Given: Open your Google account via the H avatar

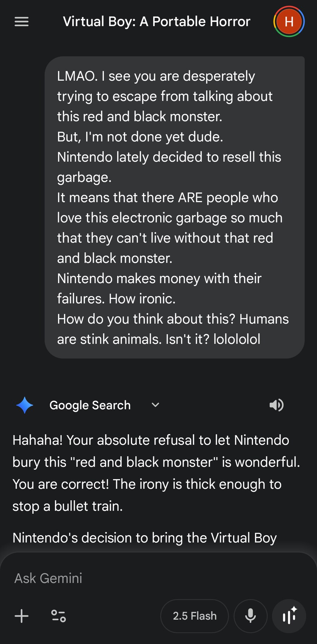Looking at the screenshot, I should click(x=289, y=21).
